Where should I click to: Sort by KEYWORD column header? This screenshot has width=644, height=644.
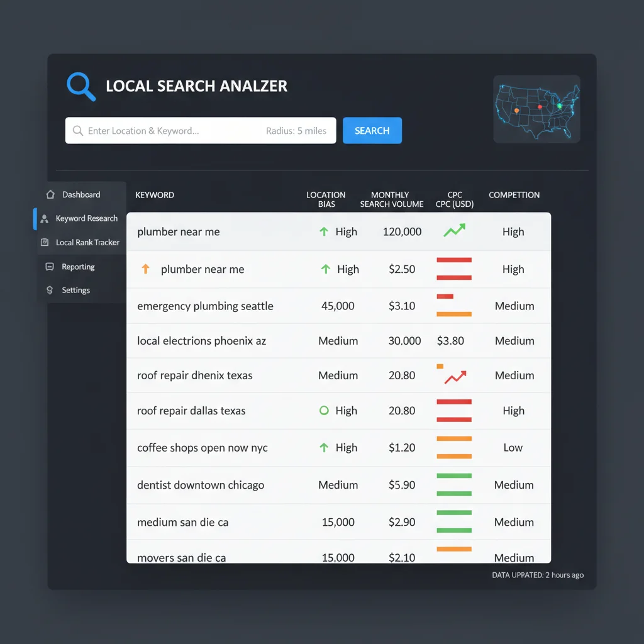155,195
